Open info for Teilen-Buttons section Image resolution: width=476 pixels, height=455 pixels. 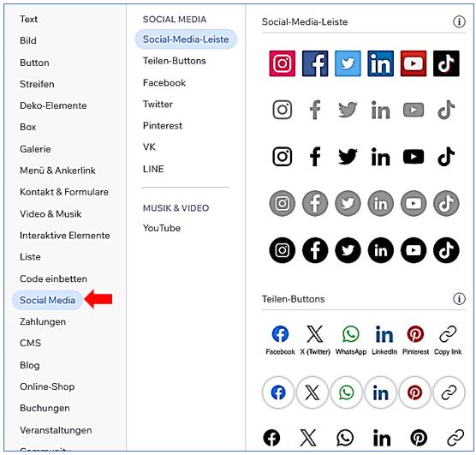459,299
